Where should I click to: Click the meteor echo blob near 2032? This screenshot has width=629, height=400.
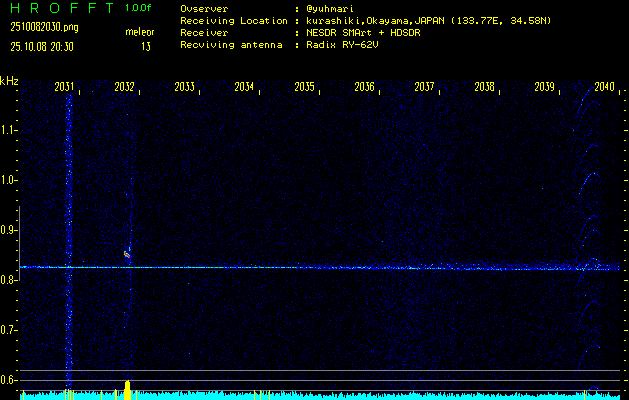[127, 255]
